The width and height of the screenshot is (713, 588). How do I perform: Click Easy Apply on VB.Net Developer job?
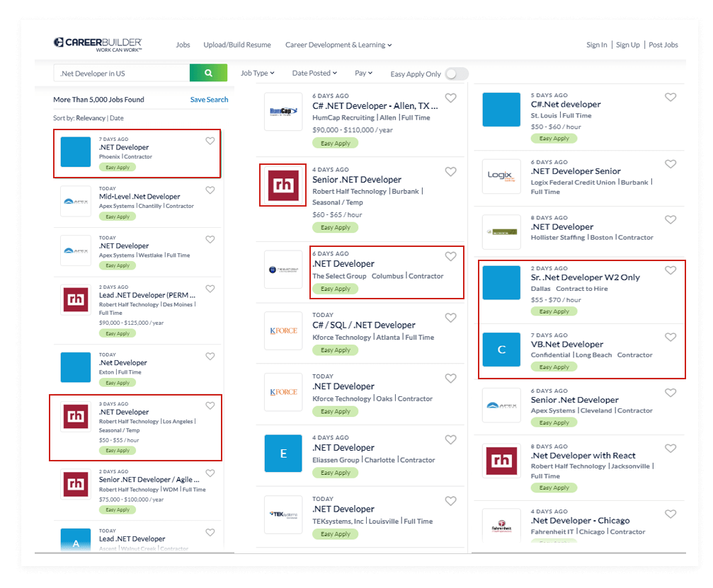(554, 367)
